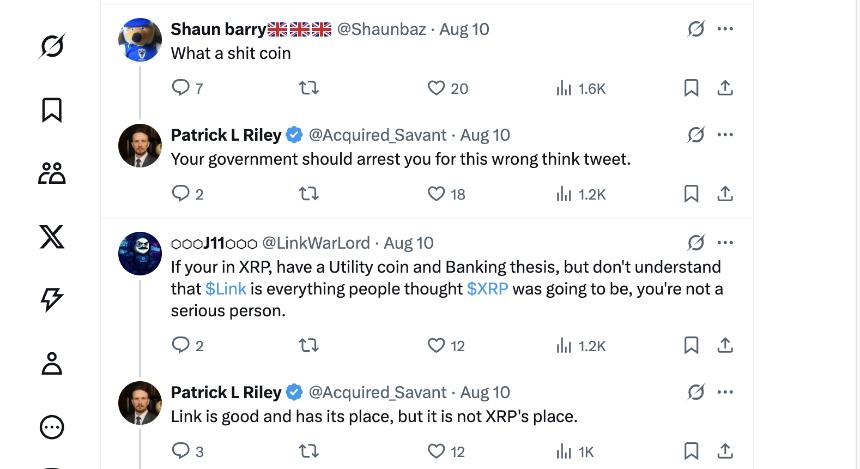This screenshot has height=469, width=860.
Task: Open Shaun barry's profile avatar
Action: (x=140, y=41)
